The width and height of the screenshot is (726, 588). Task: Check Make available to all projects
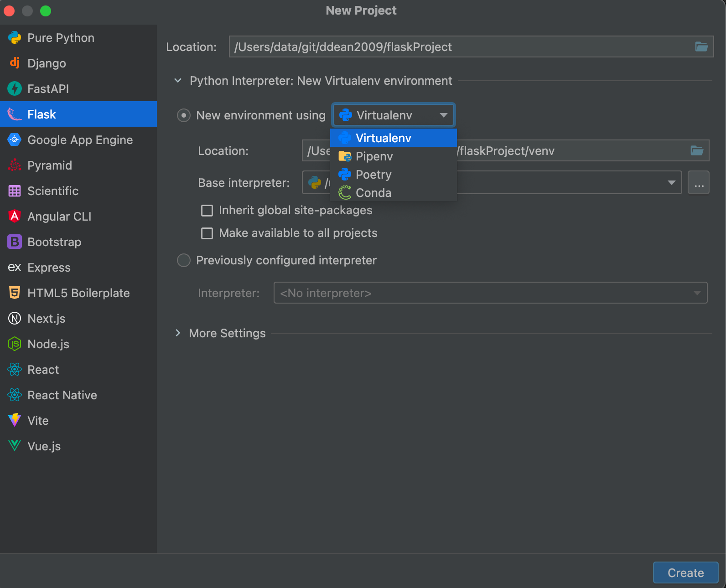[x=207, y=233]
